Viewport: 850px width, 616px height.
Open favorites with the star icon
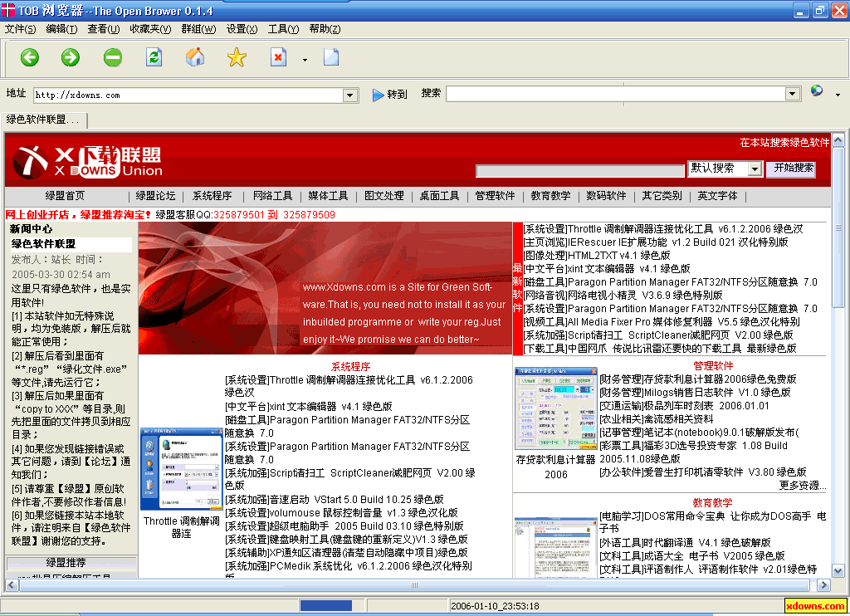237,57
